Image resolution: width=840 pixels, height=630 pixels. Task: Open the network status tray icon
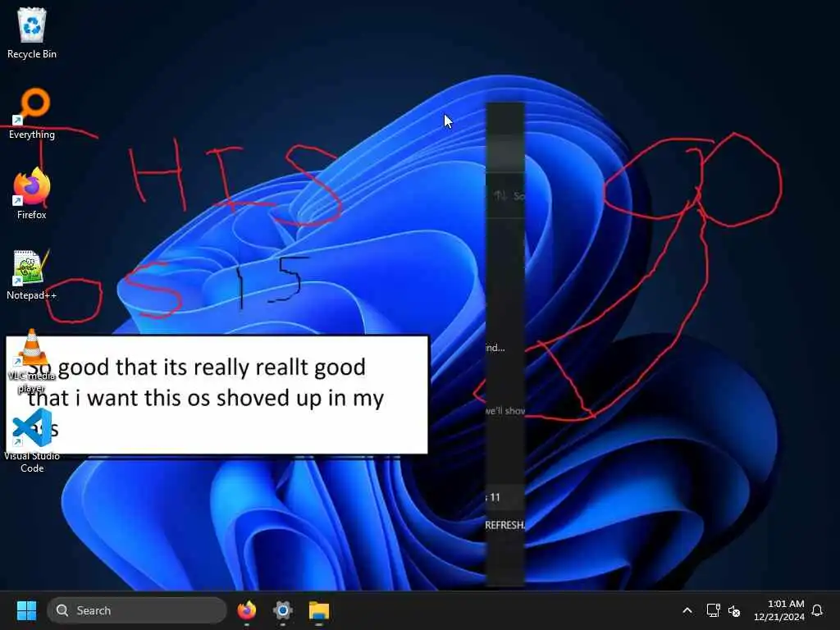click(x=713, y=610)
